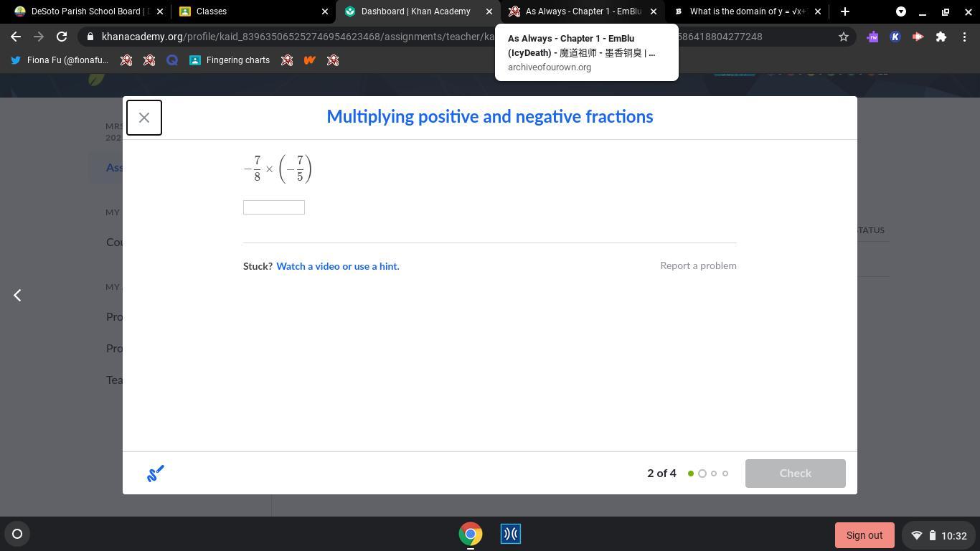Switch to 'What is the domain of y' tab
Image resolution: width=980 pixels, height=551 pixels.
(x=746, y=11)
